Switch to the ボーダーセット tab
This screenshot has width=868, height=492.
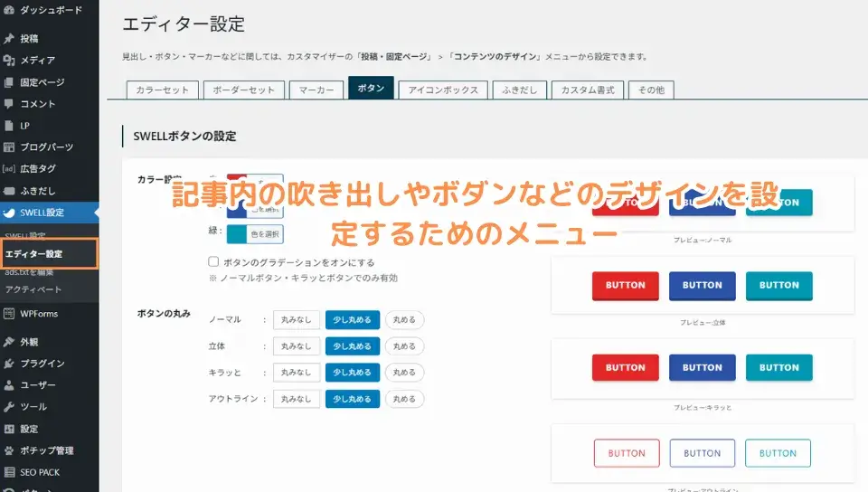tap(243, 90)
